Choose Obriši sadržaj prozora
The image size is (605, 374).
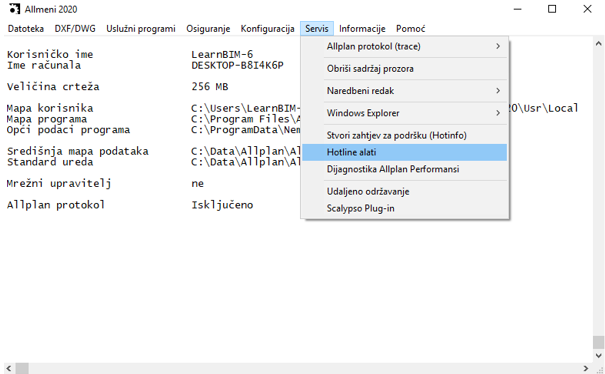click(x=405, y=69)
